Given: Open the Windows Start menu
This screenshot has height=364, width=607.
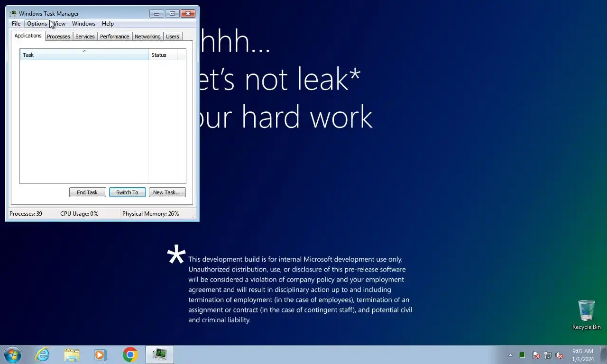Looking at the screenshot, I should (x=13, y=355).
